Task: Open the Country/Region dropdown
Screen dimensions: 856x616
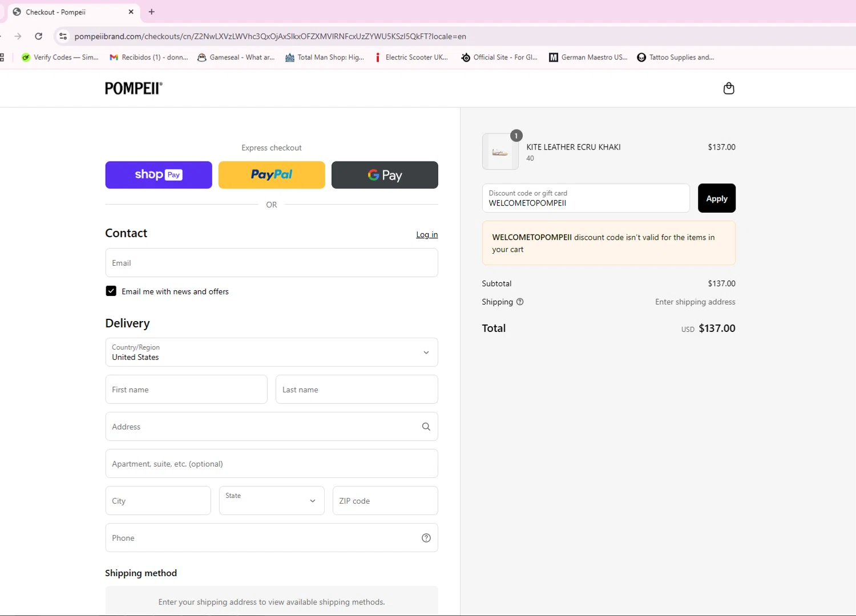Action: tap(272, 352)
